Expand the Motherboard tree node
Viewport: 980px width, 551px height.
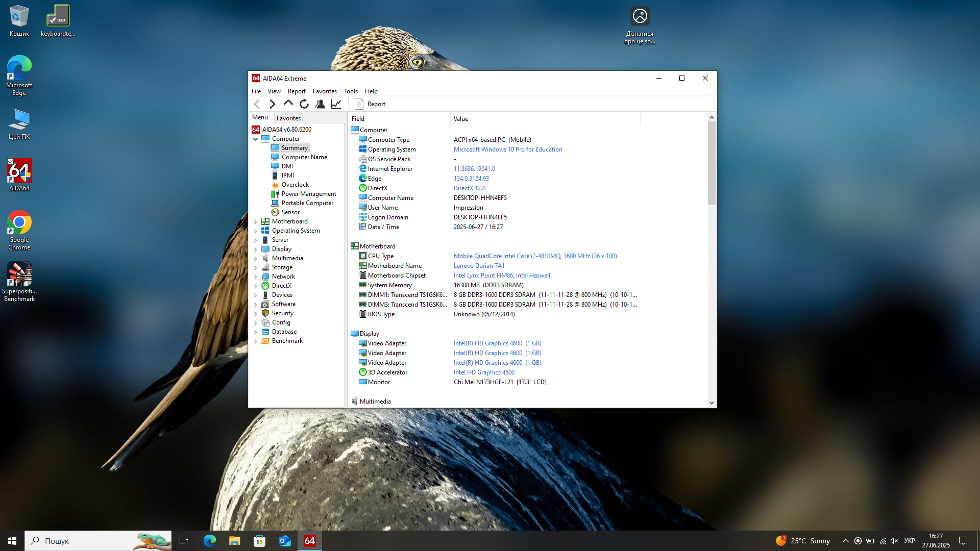(256, 221)
